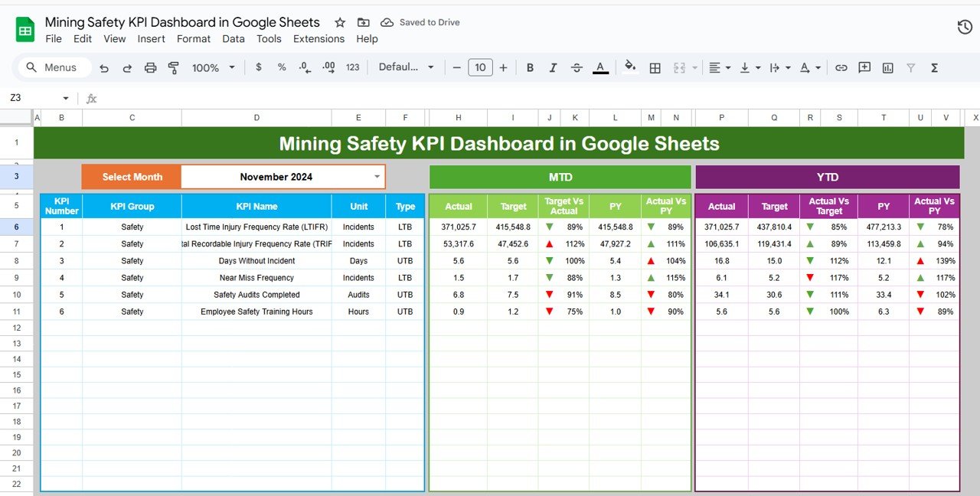Toggle italic formatting
Viewport: 980px width, 496px height.
click(x=553, y=67)
